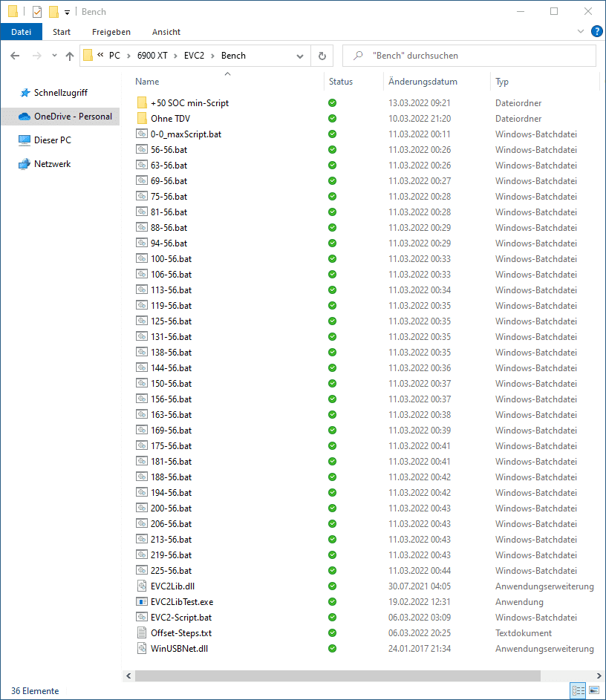
Task: Click the Dieser PC monitor icon
Action: (x=25, y=140)
